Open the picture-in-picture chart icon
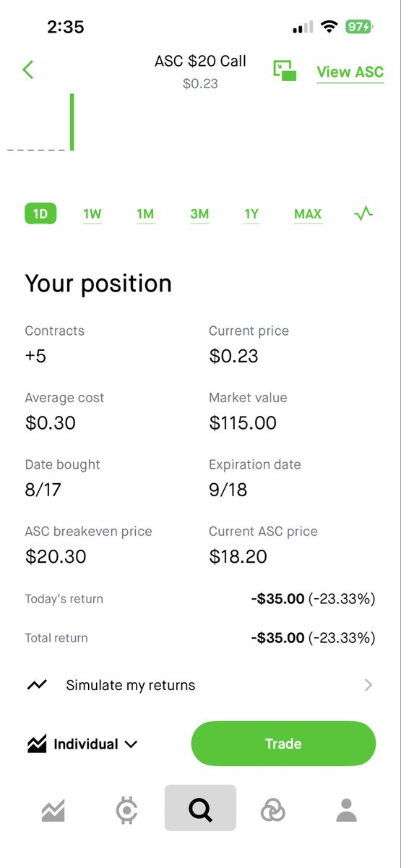This screenshot has width=401, height=868. [285, 70]
